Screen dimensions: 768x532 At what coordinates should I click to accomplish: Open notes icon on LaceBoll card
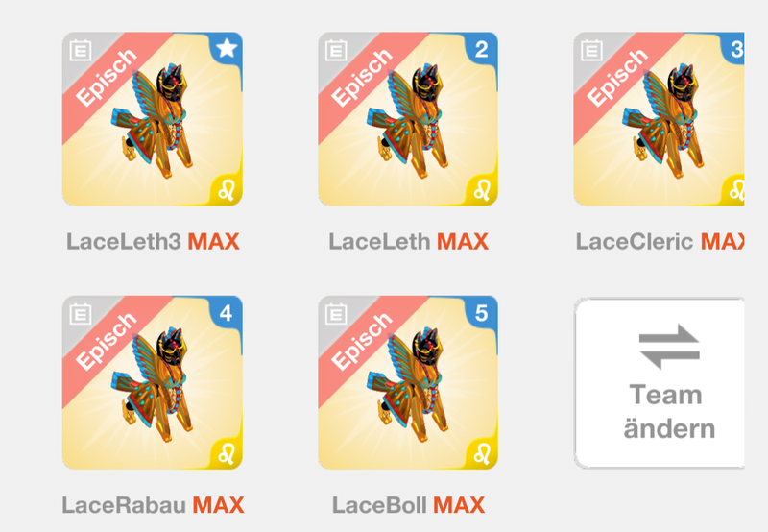coord(336,314)
